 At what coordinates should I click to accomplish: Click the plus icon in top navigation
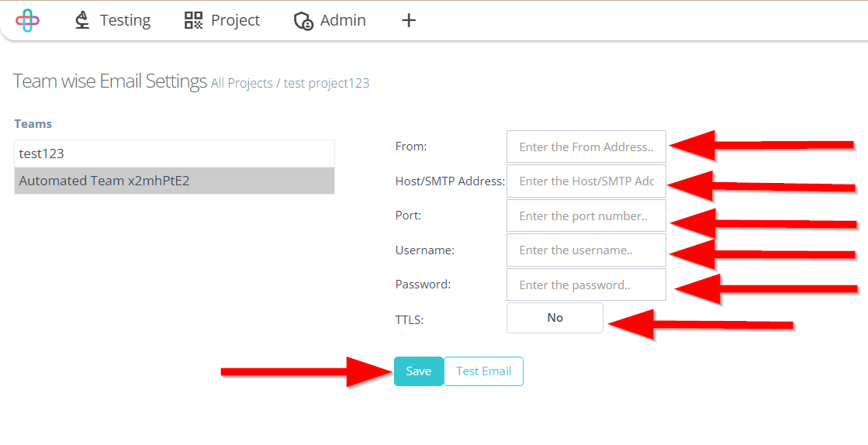click(409, 20)
